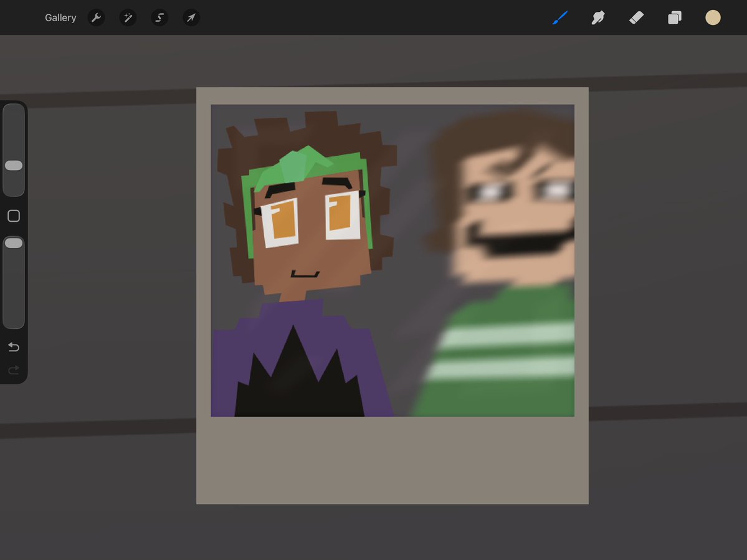
Task: Tap the square Modify button in sidebar
Action: [14, 216]
